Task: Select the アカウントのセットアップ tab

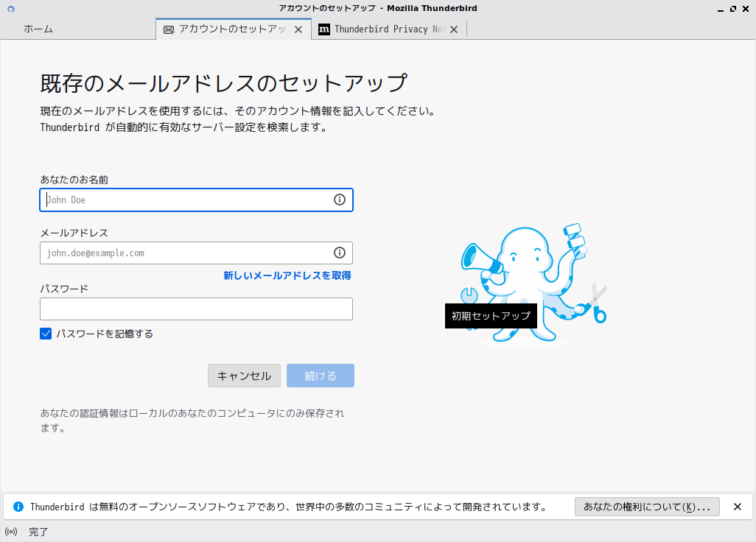Action: click(x=234, y=29)
